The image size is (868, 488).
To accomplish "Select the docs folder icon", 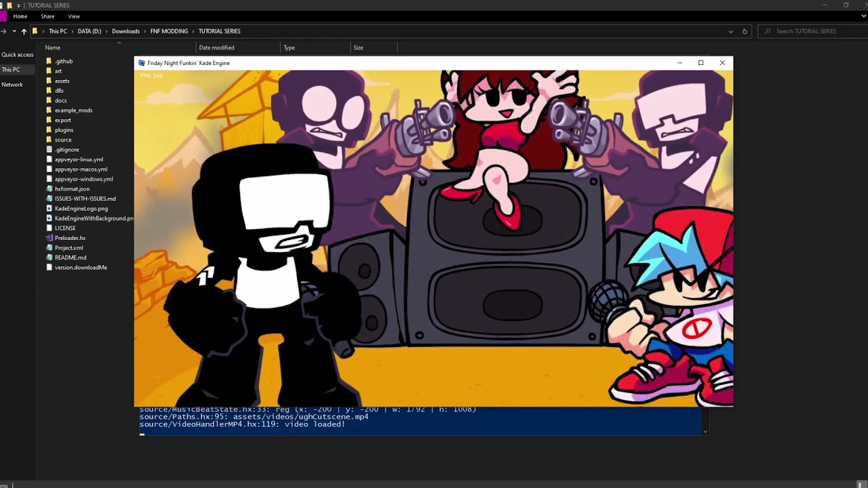I will tap(49, 100).
